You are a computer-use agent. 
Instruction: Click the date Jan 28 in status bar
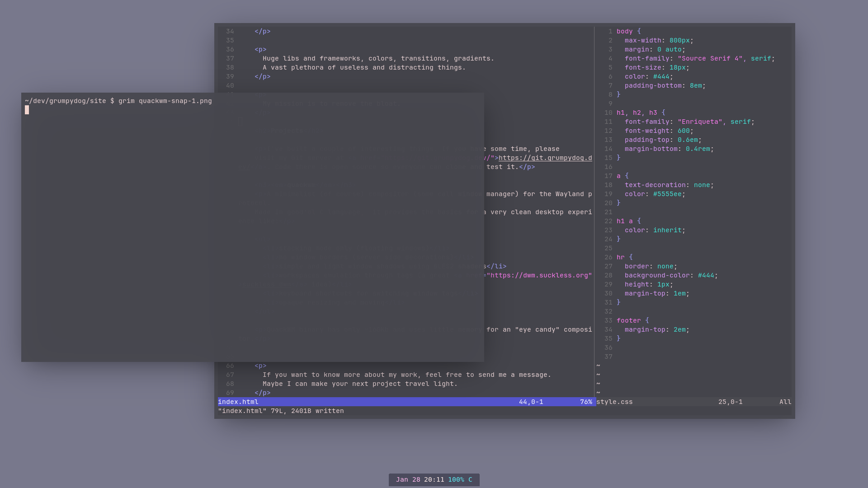point(408,479)
